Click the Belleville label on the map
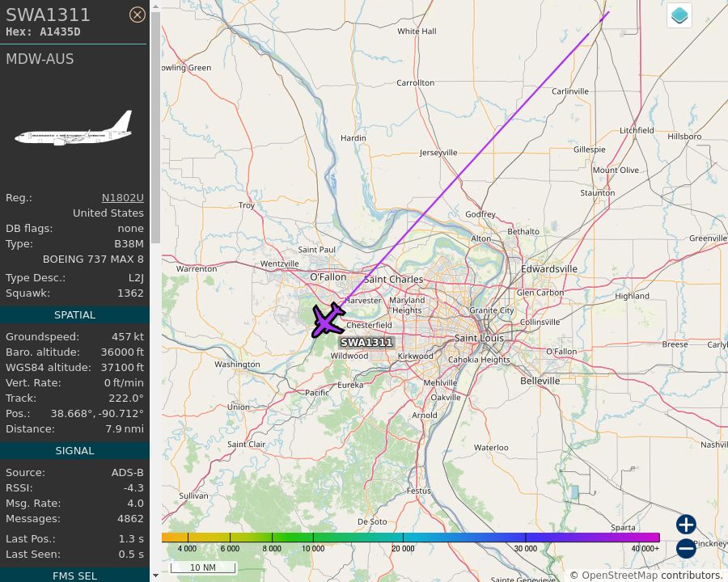The width and height of the screenshot is (728, 582). point(540,381)
